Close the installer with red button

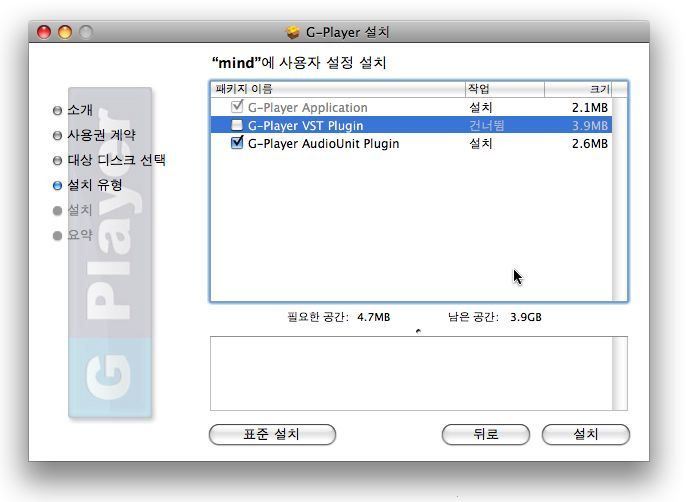point(44,32)
